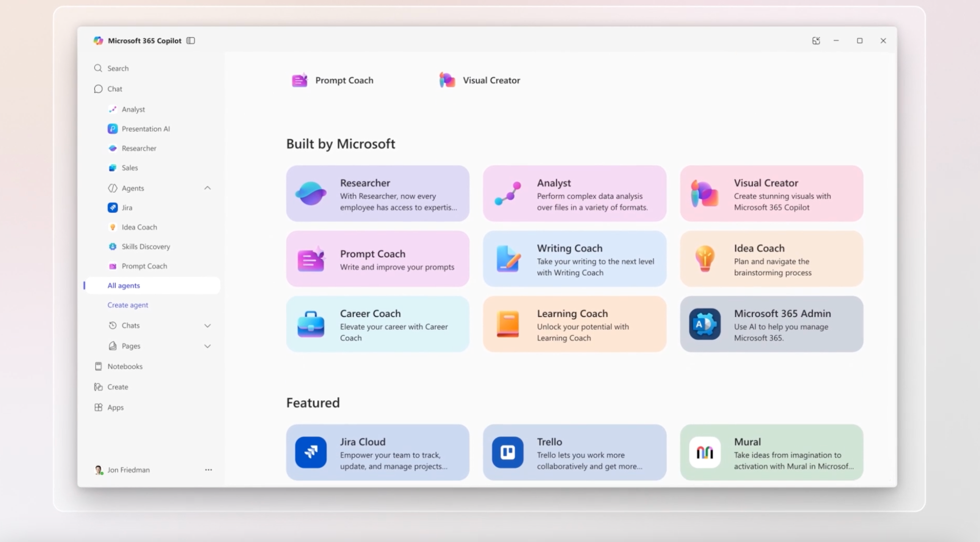Toggle the sidebar panel icon beside Copilot title
This screenshot has width=980, height=542.
coord(191,41)
